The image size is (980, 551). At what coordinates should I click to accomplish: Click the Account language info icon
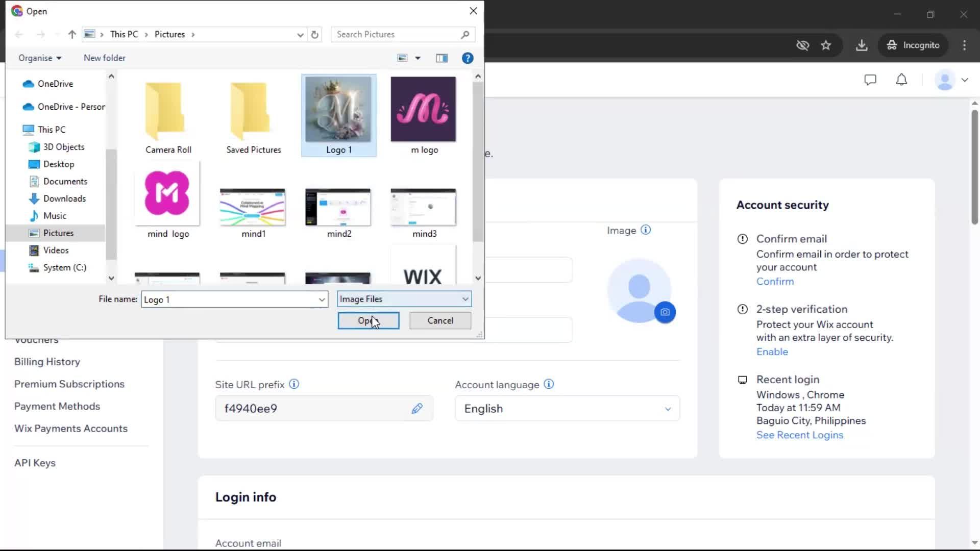tap(549, 384)
